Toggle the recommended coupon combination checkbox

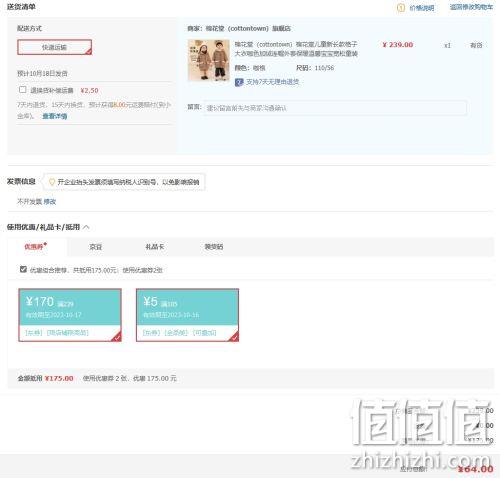coord(23,269)
